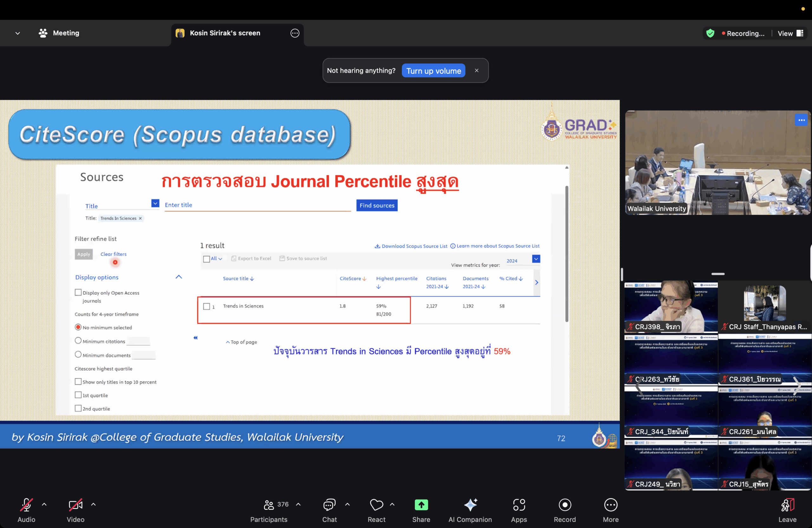Start camera with the Video icon
Image resolution: width=812 pixels, height=528 pixels.
coord(75,505)
